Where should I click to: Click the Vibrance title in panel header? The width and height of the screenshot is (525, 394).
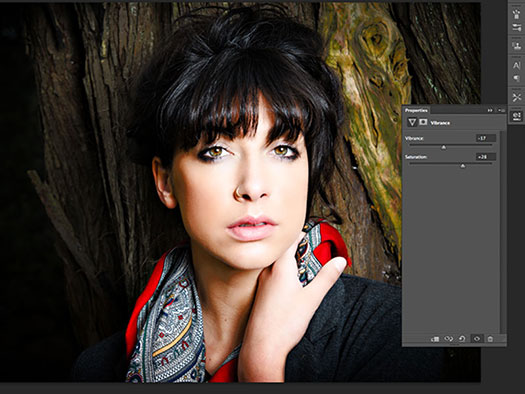point(440,123)
